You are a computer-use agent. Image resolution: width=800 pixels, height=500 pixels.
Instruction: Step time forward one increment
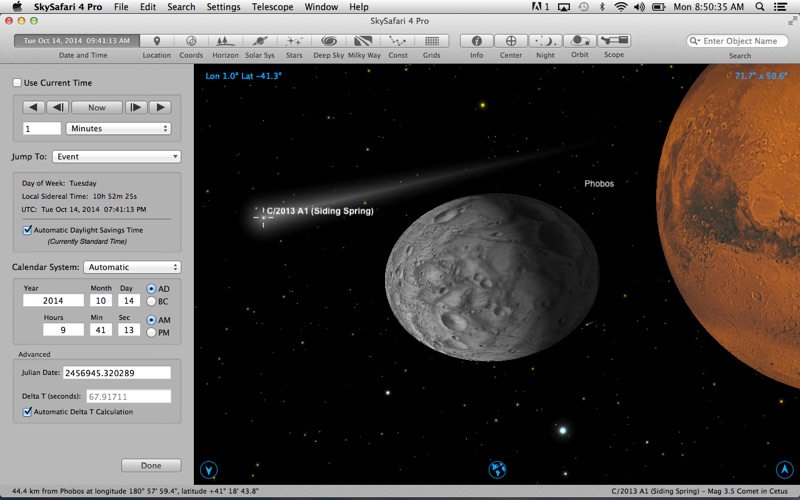click(x=136, y=108)
